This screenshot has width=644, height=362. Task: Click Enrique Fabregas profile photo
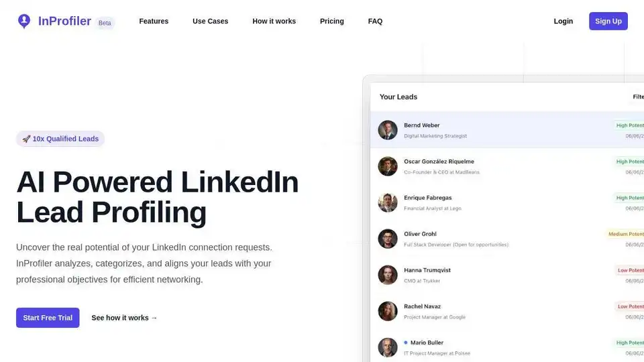click(x=387, y=202)
